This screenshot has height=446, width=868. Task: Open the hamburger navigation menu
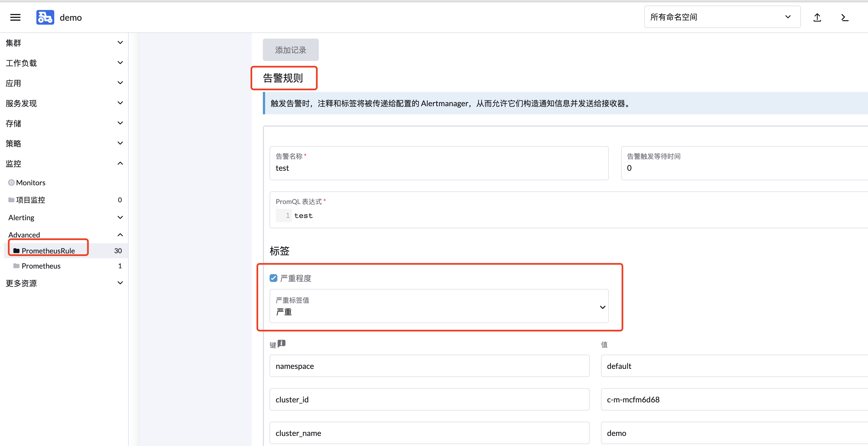[x=15, y=17]
